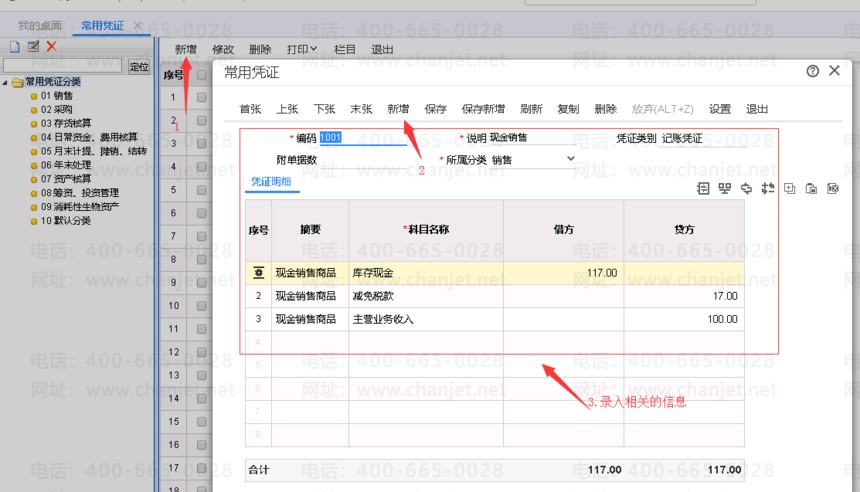Screen dimensions: 860x492
Task: Click 保存新增 in the dialog toolbar
Action: click(x=483, y=109)
